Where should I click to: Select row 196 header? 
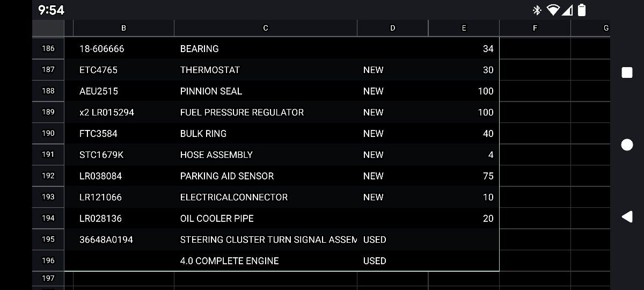(x=48, y=260)
